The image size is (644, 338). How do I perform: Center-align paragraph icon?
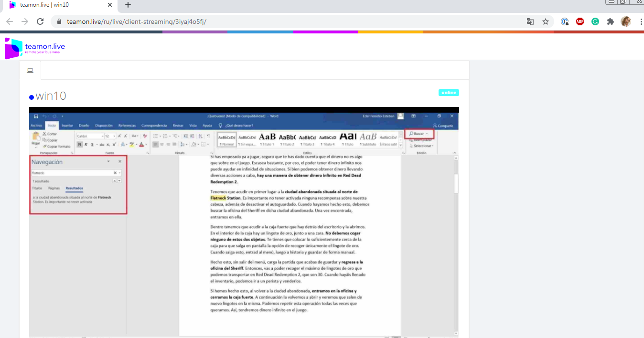tap(161, 144)
